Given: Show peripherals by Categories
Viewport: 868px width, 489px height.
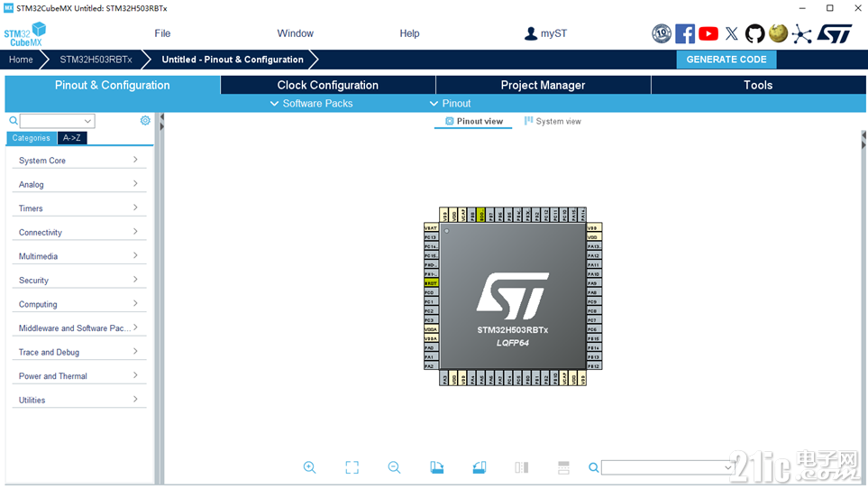Looking at the screenshot, I should pyautogui.click(x=31, y=138).
